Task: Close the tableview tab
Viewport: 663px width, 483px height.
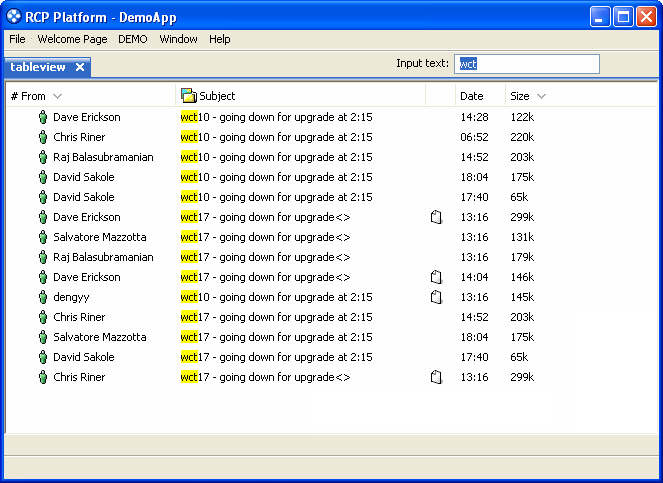Action: [80, 67]
